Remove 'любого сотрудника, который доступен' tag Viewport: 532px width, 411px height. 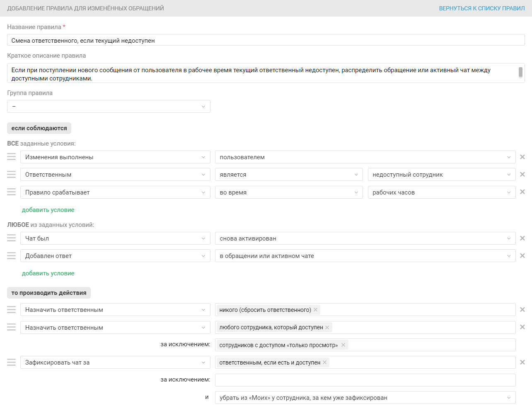click(327, 328)
